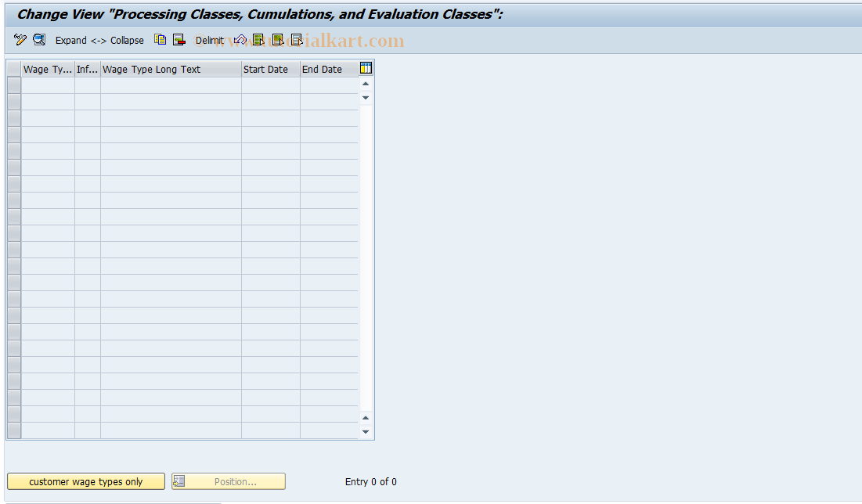Click the Display/Change pencil icon
Screen dimensions: 862x504
pos(20,40)
